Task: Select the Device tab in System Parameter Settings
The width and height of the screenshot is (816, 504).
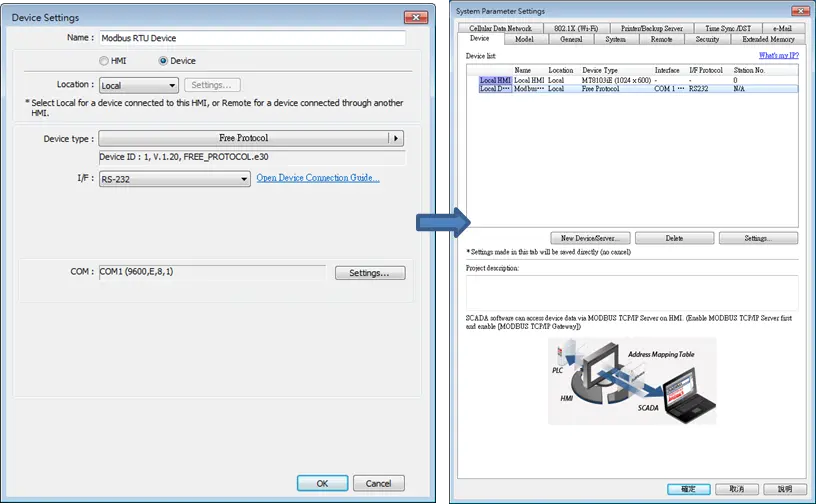Action: [x=479, y=39]
